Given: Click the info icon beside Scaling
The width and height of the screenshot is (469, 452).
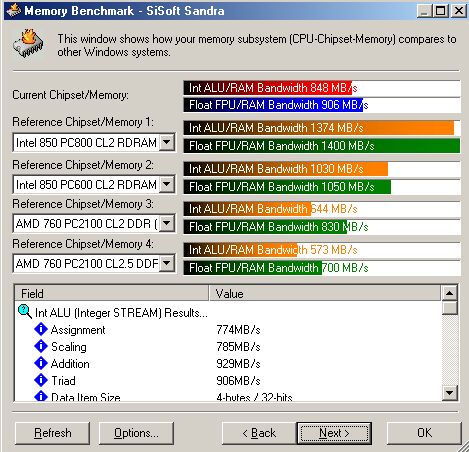Looking at the screenshot, I should point(41,346).
